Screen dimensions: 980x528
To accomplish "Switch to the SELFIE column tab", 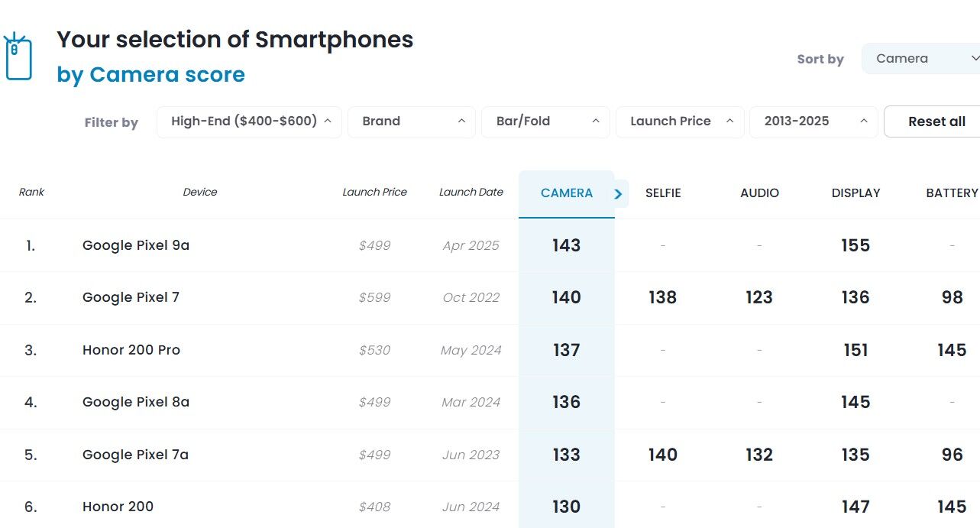I will coord(663,193).
